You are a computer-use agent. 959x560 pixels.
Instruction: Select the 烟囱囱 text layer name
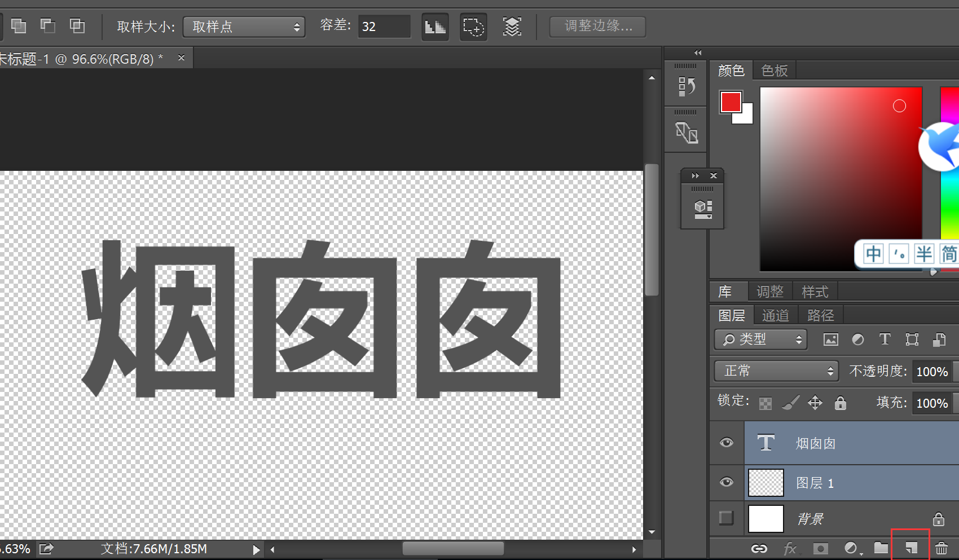coord(815,444)
